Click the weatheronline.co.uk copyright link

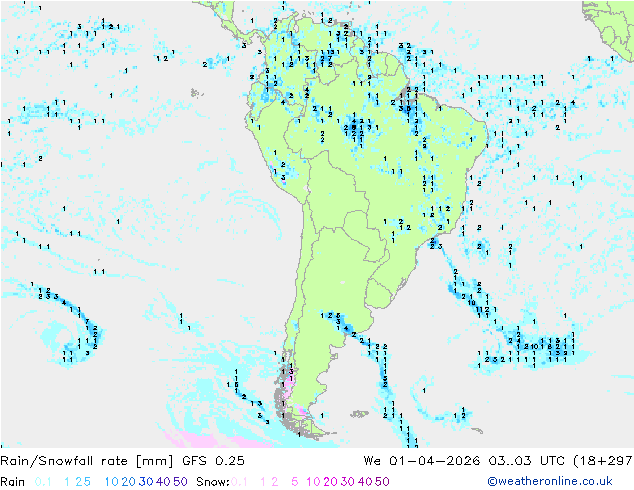[550, 481]
